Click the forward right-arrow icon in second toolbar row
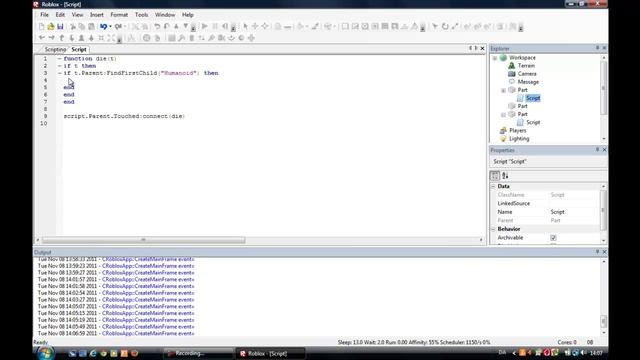The height and width of the screenshot is (360, 640). point(51,38)
